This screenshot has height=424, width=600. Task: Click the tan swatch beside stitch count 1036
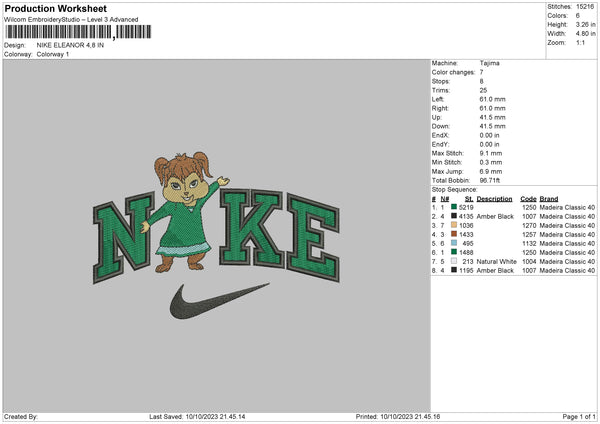pyautogui.click(x=454, y=225)
